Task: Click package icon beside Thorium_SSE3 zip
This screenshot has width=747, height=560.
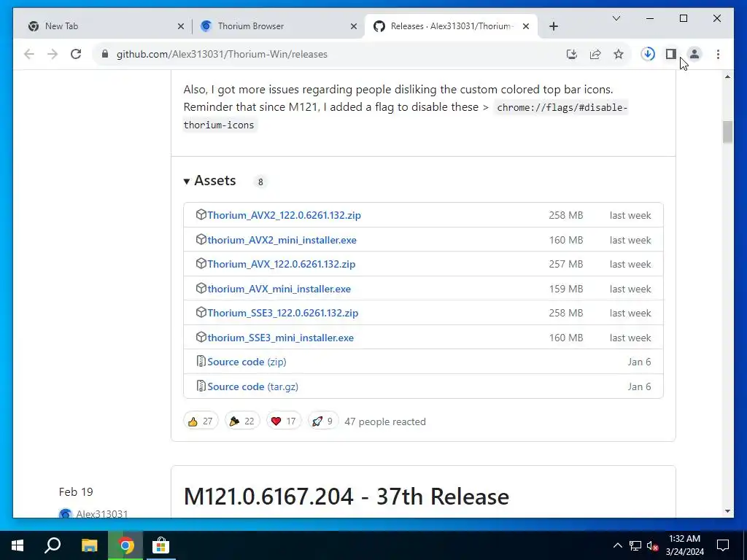Action: [201, 313]
